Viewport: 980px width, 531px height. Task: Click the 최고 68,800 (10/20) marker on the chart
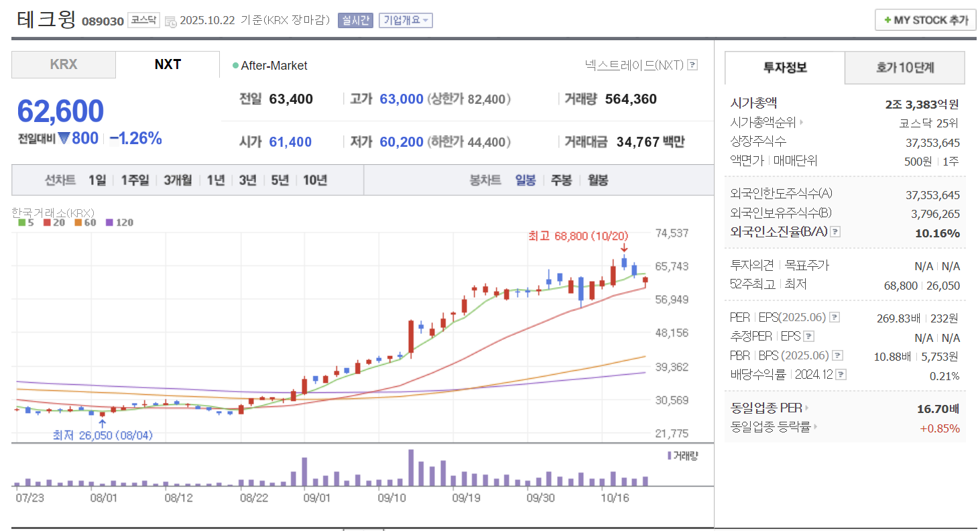click(x=578, y=236)
